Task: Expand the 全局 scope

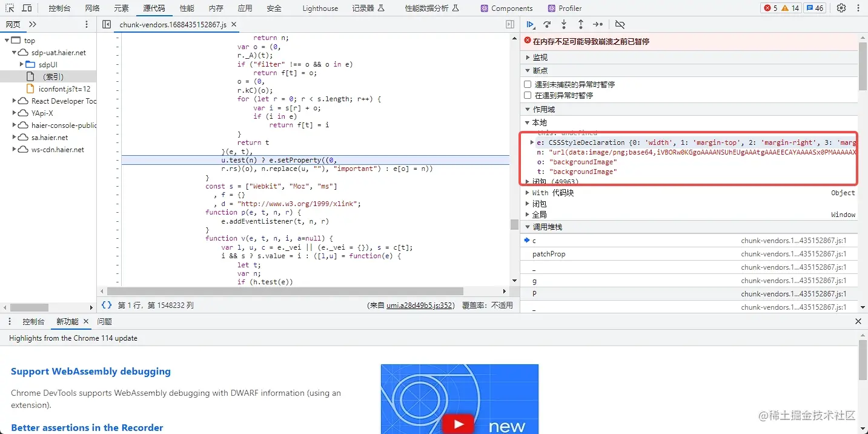Action: (528, 215)
